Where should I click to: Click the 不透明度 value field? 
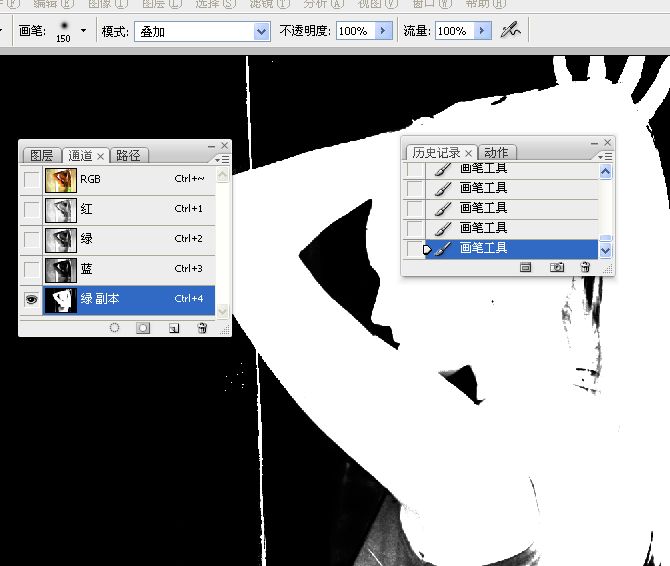[x=356, y=31]
